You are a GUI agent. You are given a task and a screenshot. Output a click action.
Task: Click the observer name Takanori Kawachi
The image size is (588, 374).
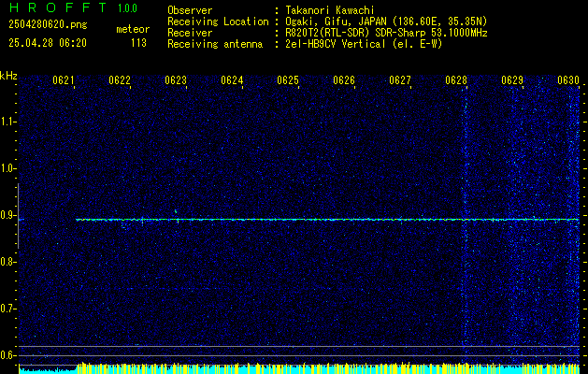pos(329,10)
